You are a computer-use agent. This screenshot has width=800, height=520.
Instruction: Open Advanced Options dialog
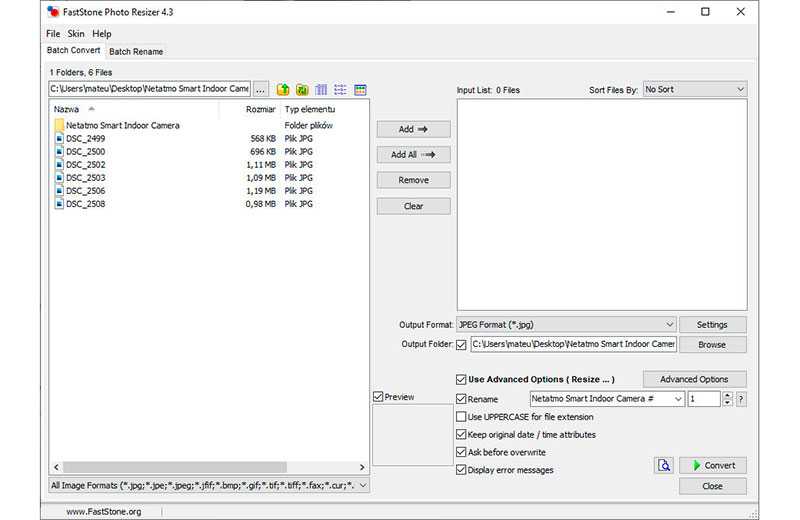694,379
